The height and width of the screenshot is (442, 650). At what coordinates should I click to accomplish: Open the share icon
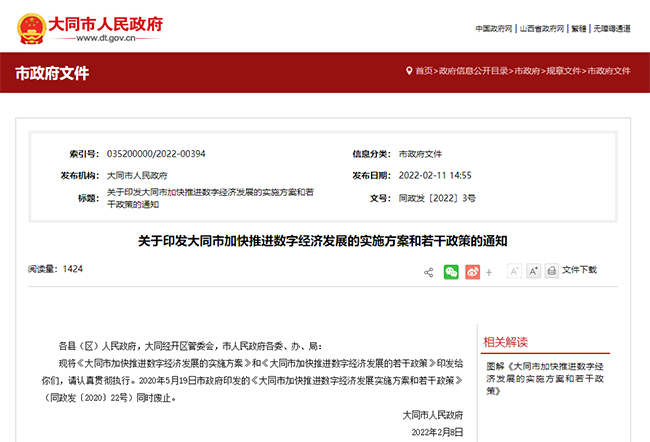point(429,272)
